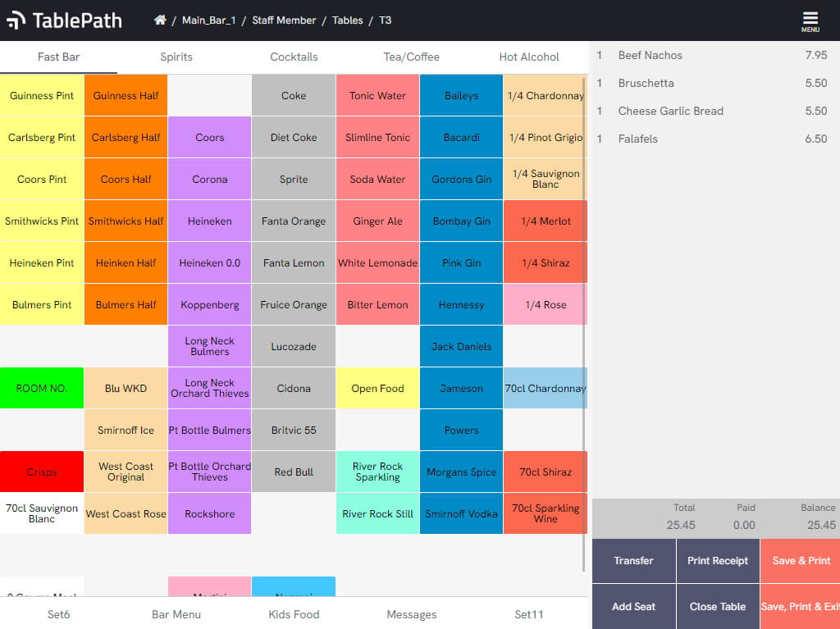Go to the Tea/Coffee tab
The height and width of the screenshot is (629, 840).
coord(412,57)
